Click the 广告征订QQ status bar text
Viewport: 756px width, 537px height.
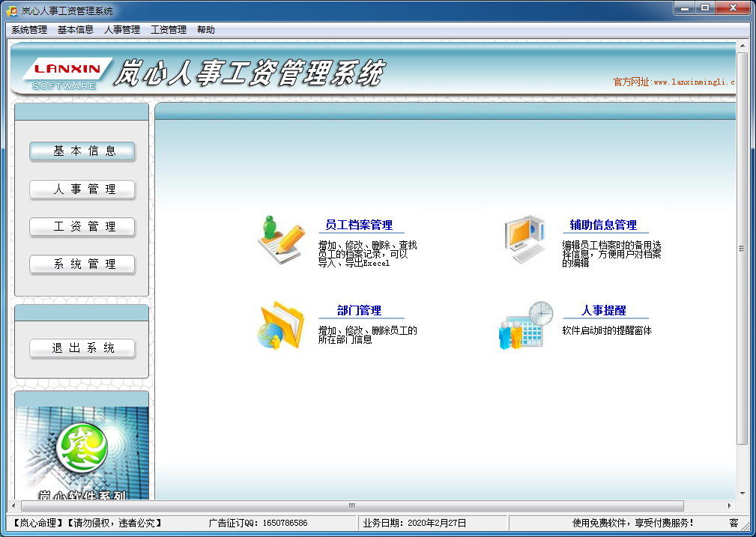258,523
